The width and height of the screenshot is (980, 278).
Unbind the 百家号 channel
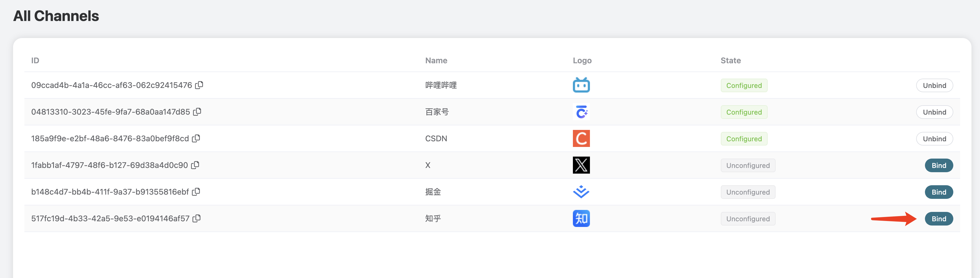pos(934,112)
